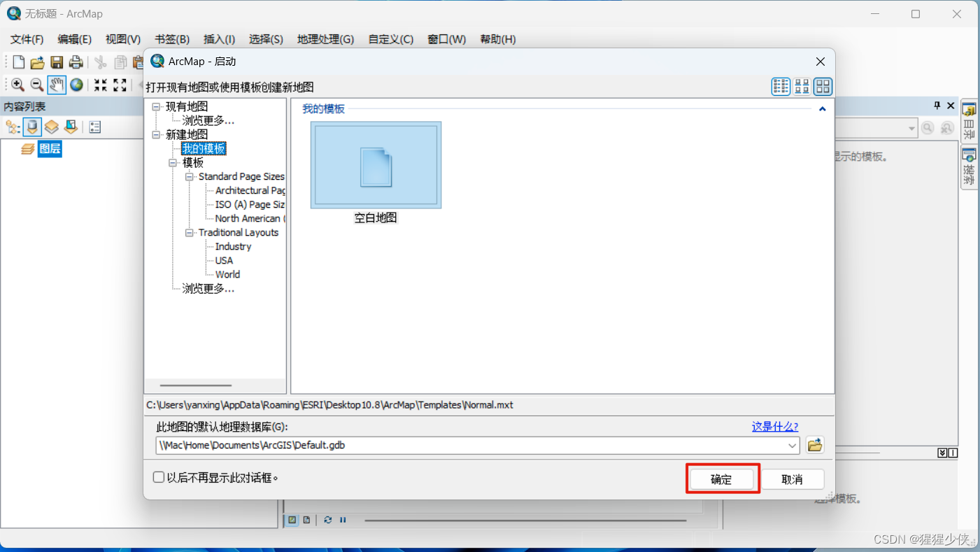Image resolution: width=980 pixels, height=552 pixels.
Task: Open the 搜索 search side tab
Action: point(969,167)
